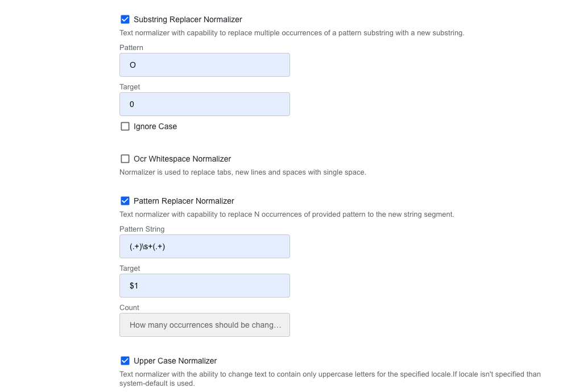575x392 pixels.
Task: Focus the Pattern field containing letter O
Action: click(x=205, y=65)
